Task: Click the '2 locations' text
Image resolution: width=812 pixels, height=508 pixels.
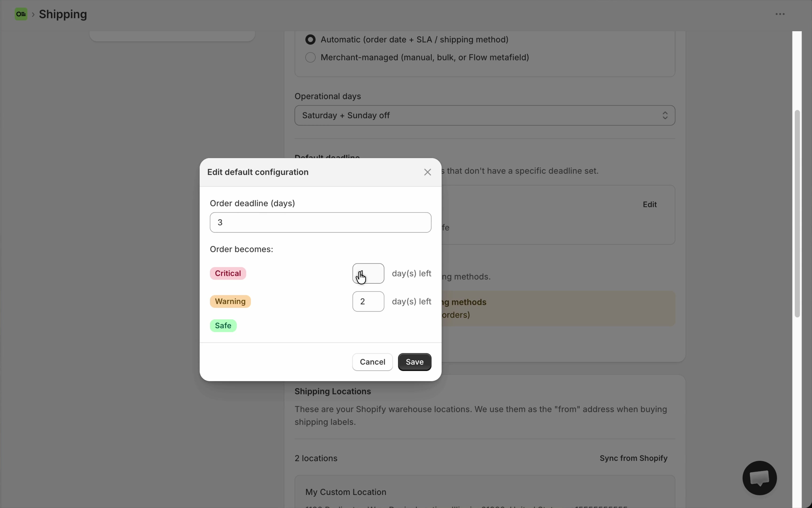Action: click(316, 458)
